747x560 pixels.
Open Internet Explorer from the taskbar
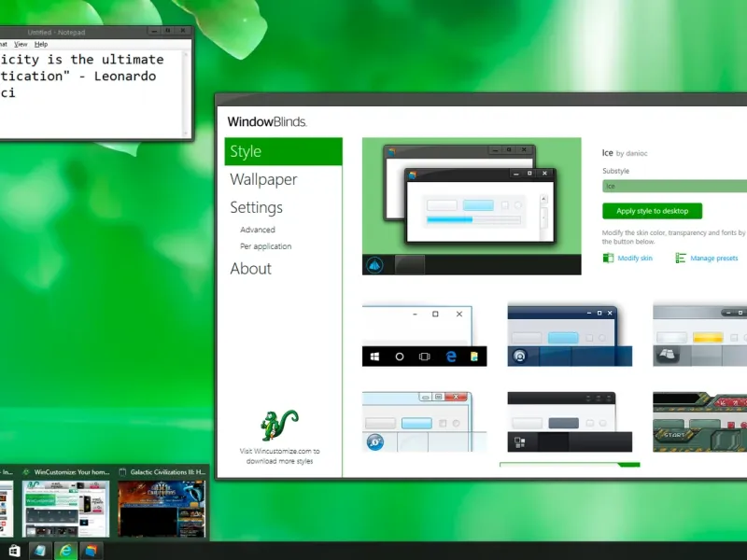pos(65,551)
